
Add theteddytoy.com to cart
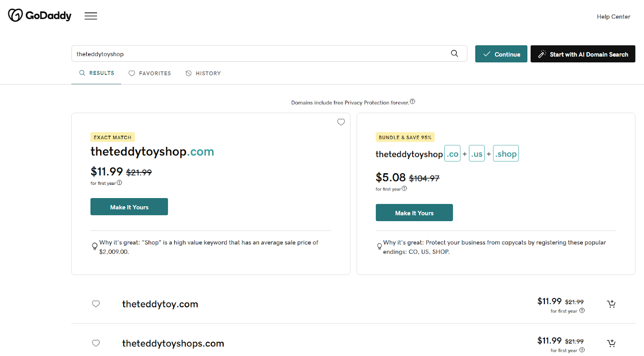(x=611, y=304)
